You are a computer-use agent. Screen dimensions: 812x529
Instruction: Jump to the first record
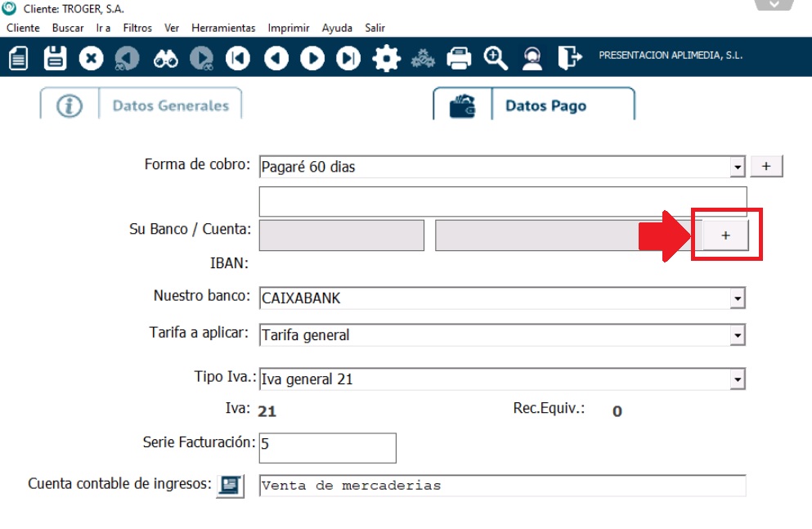(x=238, y=58)
